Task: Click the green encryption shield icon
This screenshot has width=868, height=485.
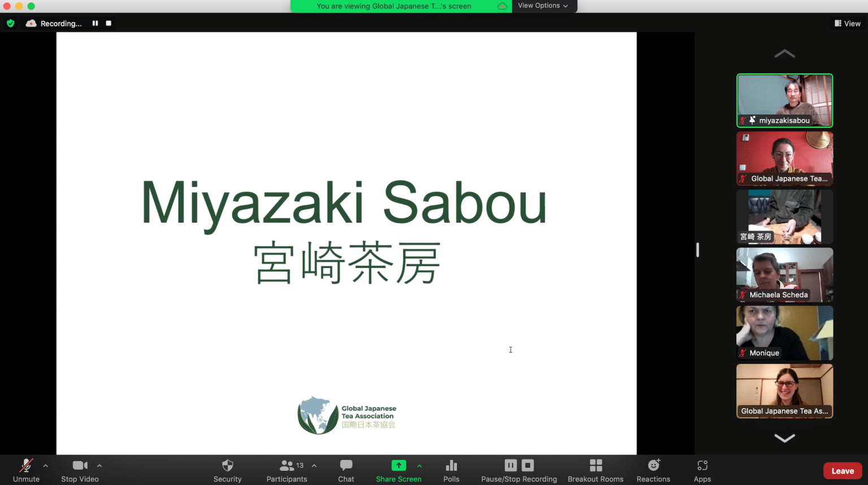Action: [11, 23]
